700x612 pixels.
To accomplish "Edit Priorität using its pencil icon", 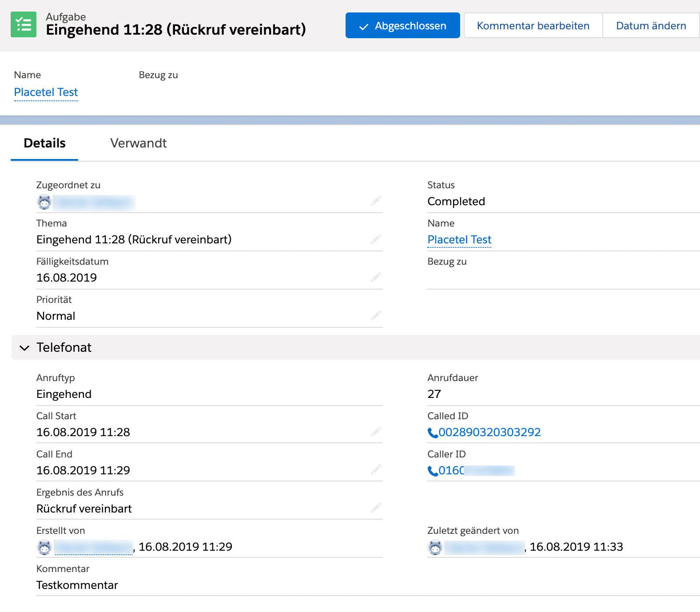I will [x=376, y=315].
